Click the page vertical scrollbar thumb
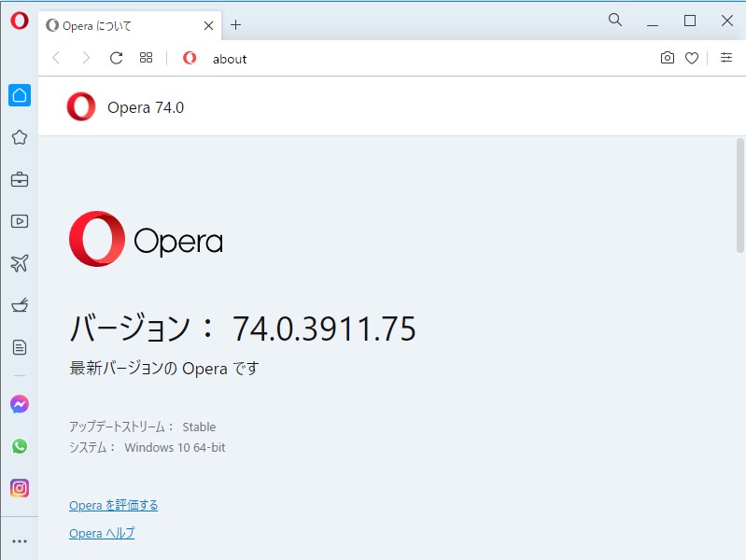This screenshot has width=746, height=560. pyautogui.click(x=740, y=195)
